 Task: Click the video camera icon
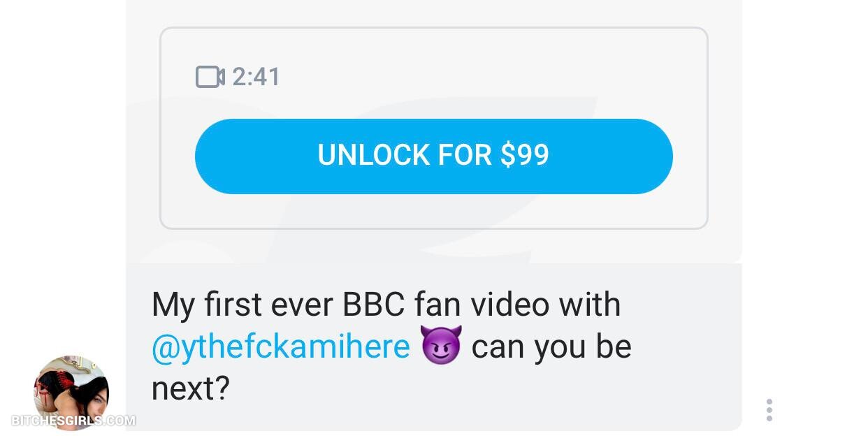click(210, 77)
